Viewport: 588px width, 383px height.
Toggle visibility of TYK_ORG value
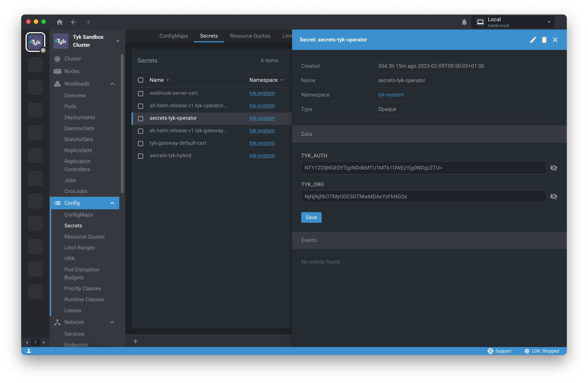coord(553,197)
